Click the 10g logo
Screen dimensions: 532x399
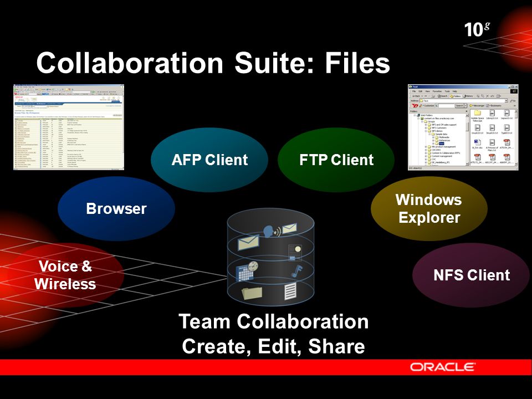pyautogui.click(x=477, y=29)
